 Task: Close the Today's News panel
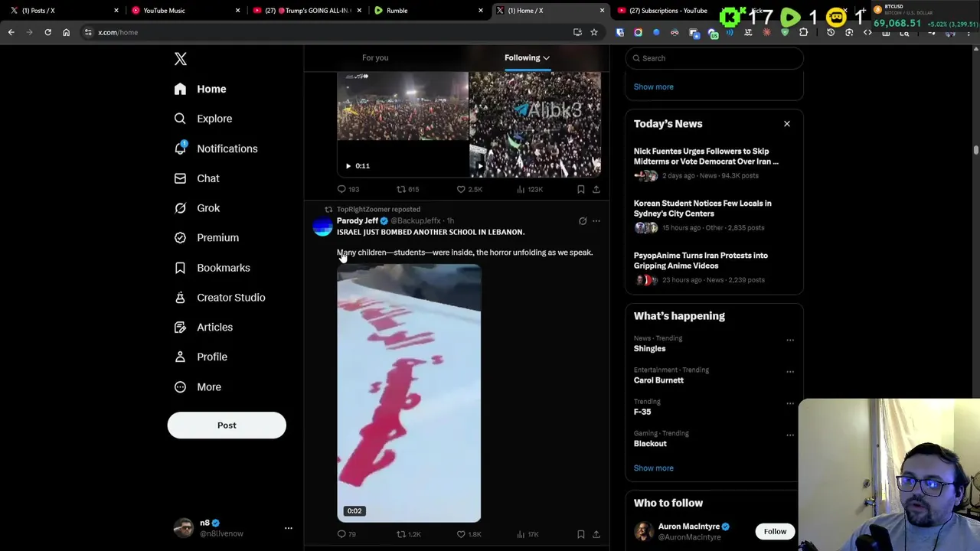[x=786, y=124]
